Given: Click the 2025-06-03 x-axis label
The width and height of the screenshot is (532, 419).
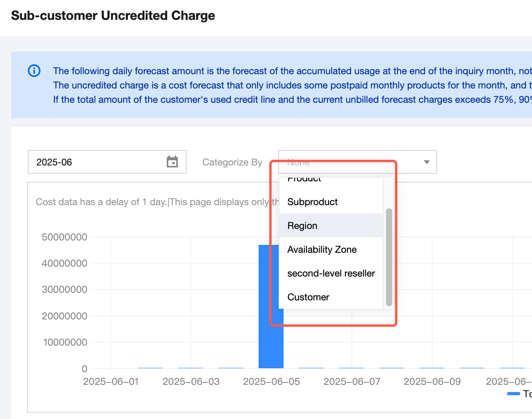Looking at the screenshot, I should coord(191,382).
